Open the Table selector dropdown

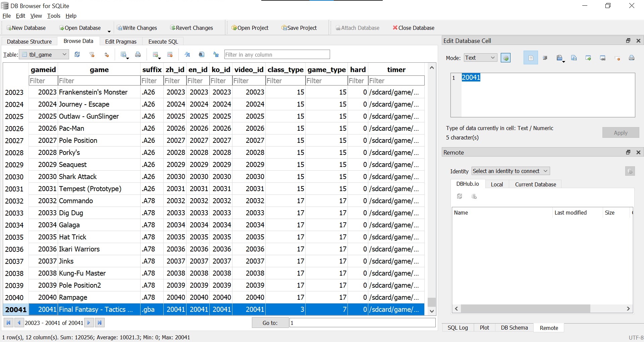(x=44, y=55)
